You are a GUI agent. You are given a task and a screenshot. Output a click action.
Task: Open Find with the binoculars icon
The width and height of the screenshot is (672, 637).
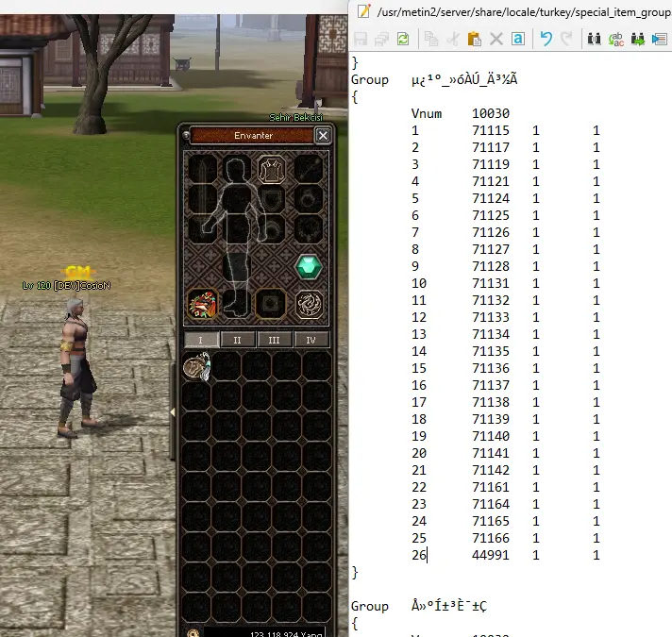click(x=594, y=39)
